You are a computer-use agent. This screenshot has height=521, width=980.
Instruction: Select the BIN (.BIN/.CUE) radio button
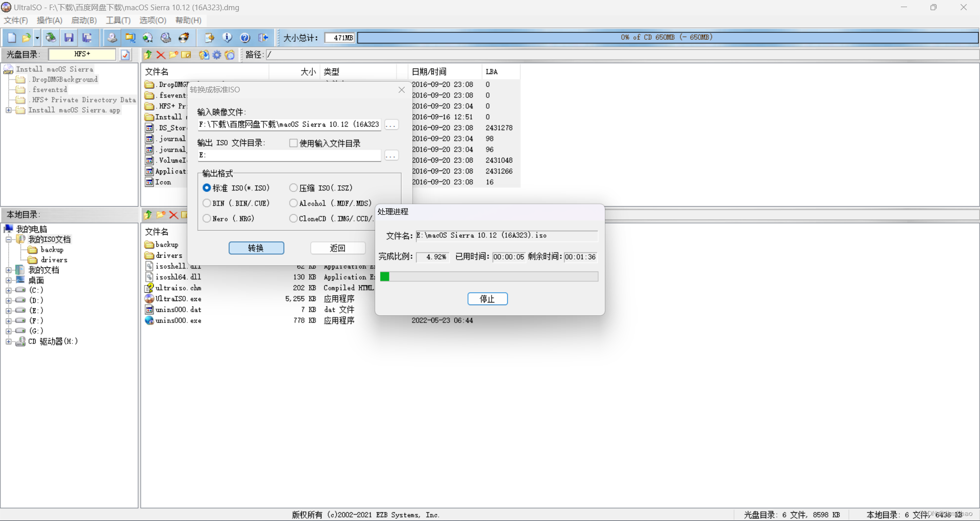[x=207, y=203]
